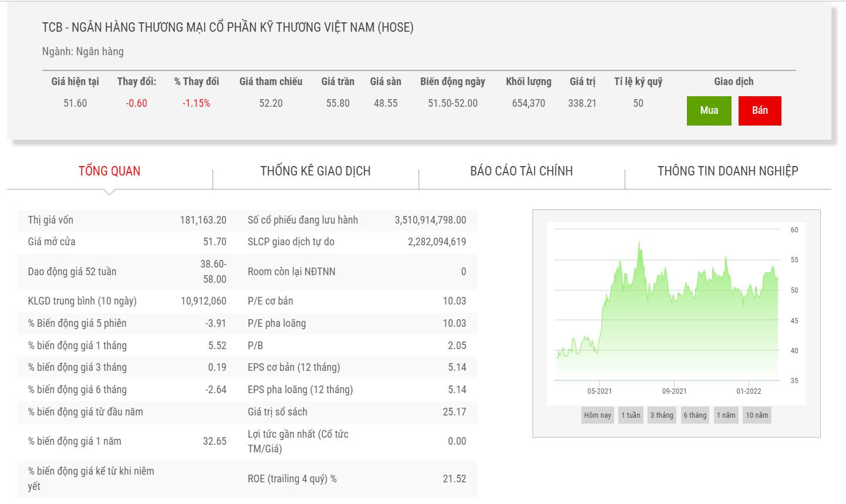Set chart range to Hôm nay
Viewport: 846px width, 504px height.
click(597, 415)
